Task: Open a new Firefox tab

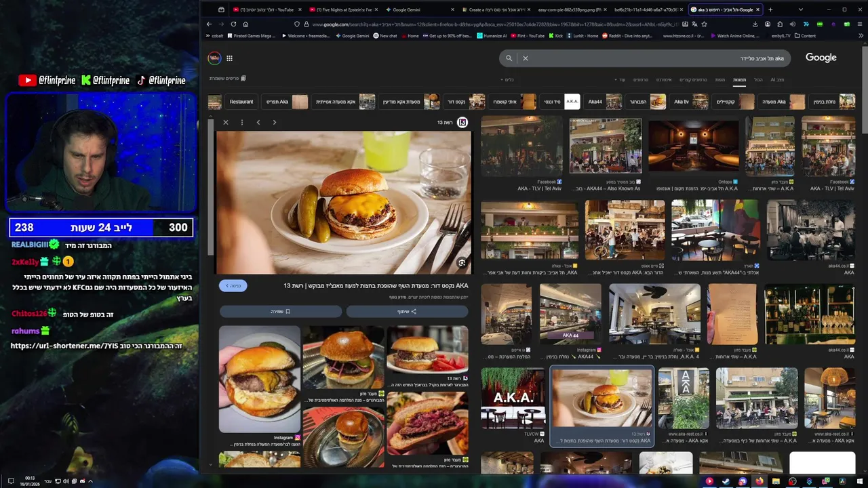Action: (x=770, y=9)
